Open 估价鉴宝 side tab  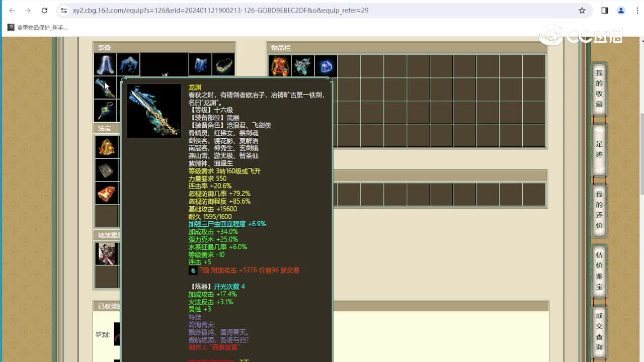pos(599,270)
